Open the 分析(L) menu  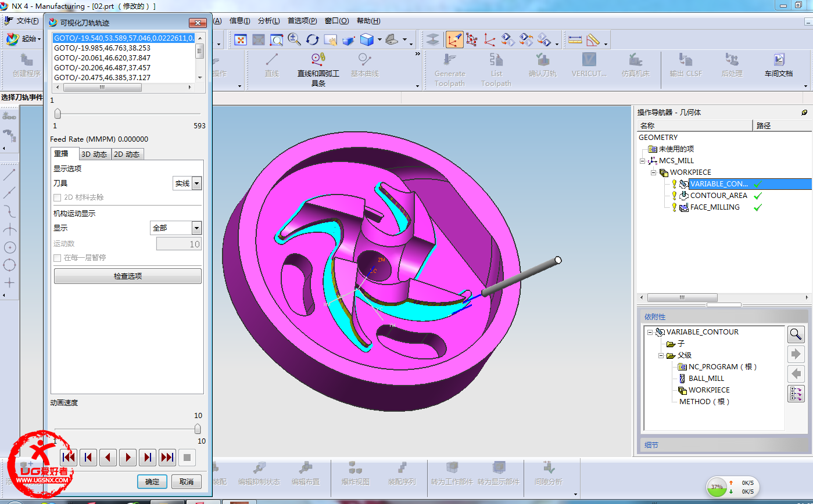268,21
